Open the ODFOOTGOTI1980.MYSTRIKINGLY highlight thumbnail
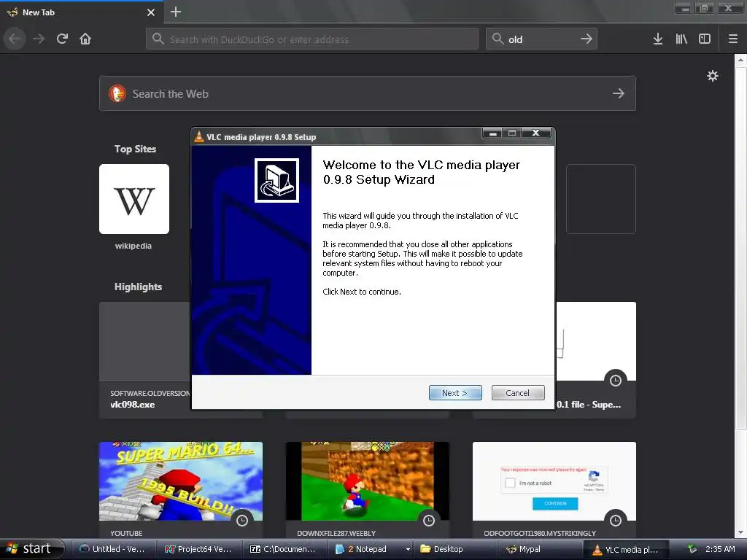747x560 pixels. [x=554, y=481]
